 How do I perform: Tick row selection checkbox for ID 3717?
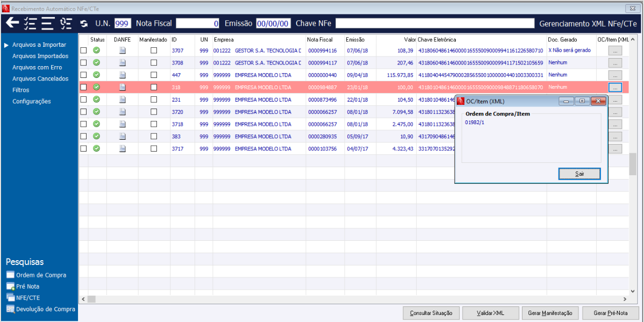click(x=83, y=148)
